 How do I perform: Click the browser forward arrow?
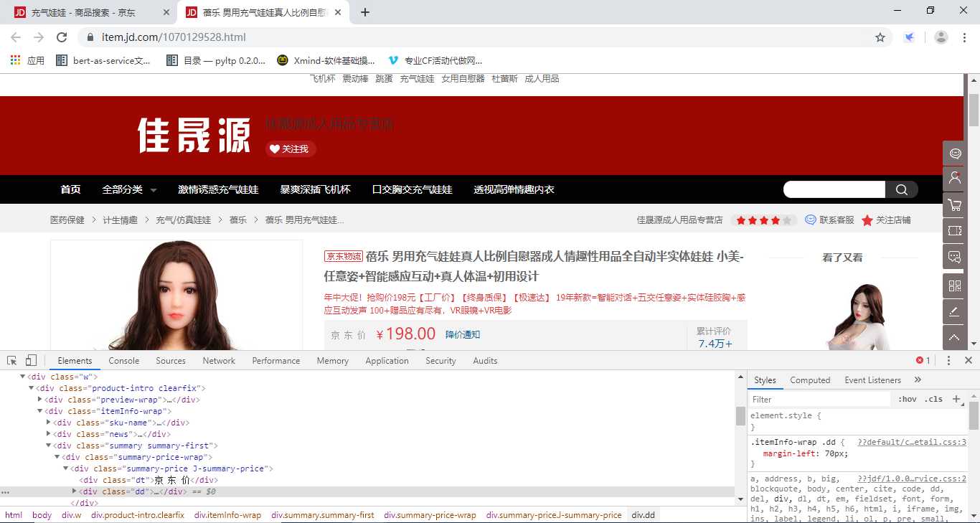coord(39,37)
